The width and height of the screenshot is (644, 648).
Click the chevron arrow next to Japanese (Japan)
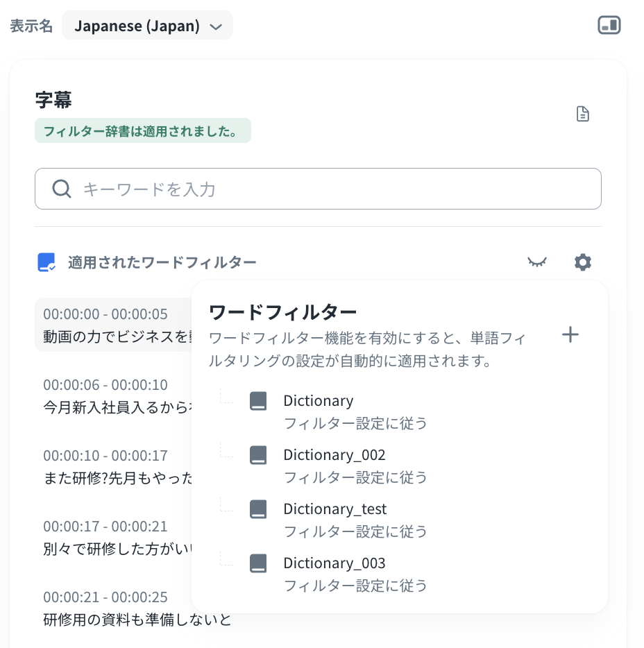(216, 27)
